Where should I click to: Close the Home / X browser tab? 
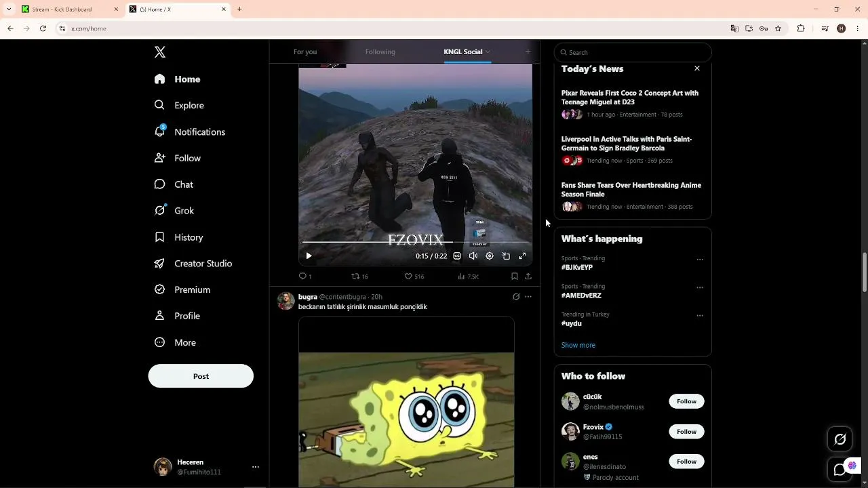point(224,9)
